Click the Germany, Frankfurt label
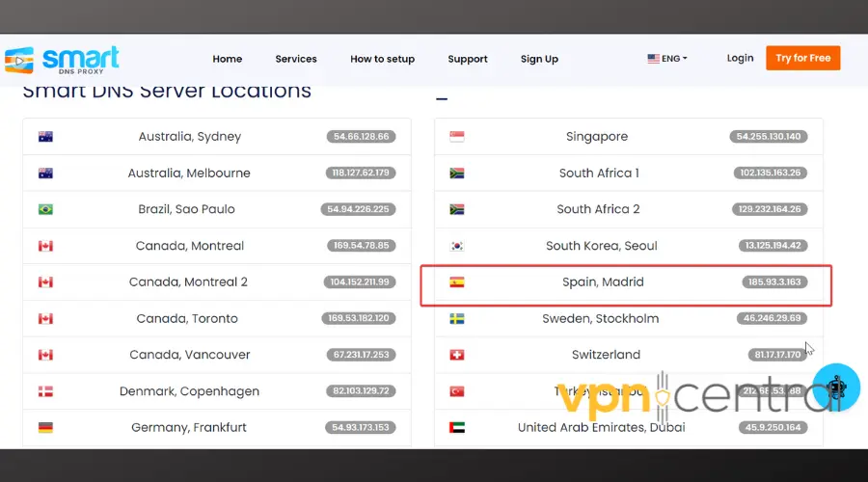The height and width of the screenshot is (482, 868). pos(189,428)
